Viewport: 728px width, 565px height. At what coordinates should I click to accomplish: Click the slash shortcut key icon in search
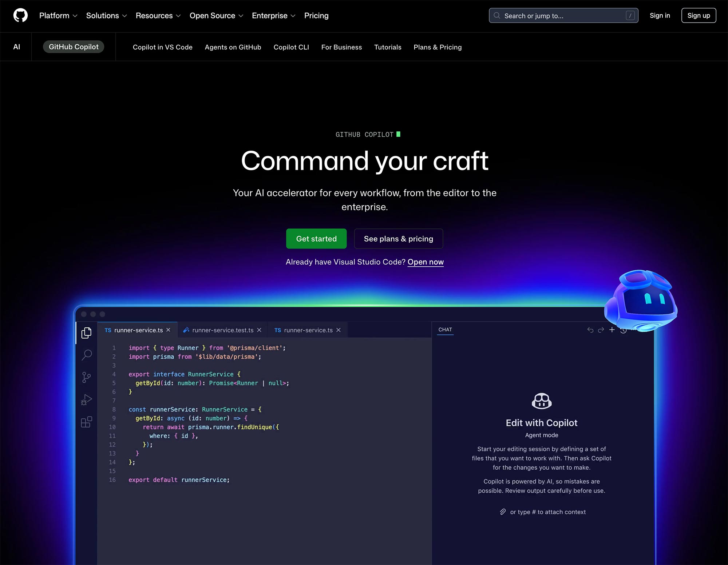coord(630,16)
